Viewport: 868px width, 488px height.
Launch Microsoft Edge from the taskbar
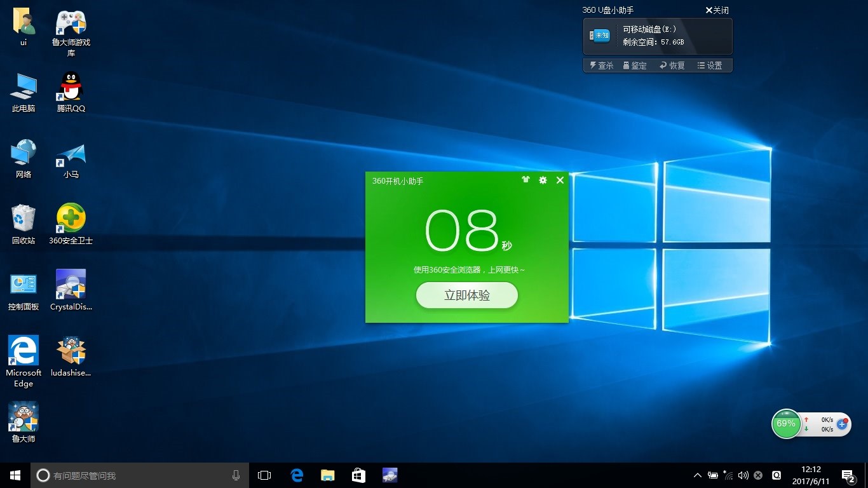click(297, 475)
